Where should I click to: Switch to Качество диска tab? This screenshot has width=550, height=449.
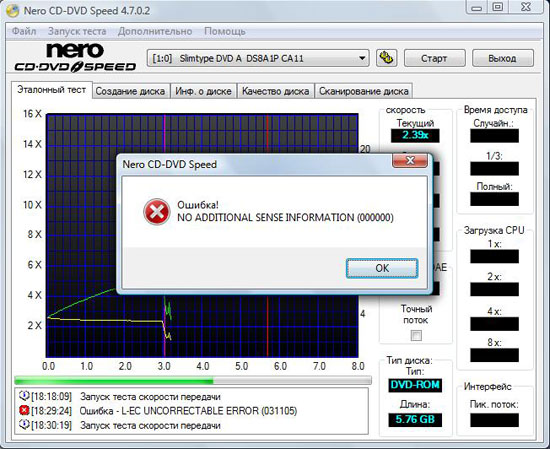(x=276, y=91)
